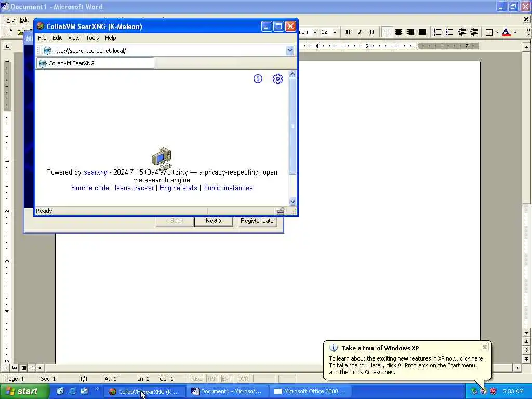Toggle Bold in Word's formatting toolbar

click(348, 32)
